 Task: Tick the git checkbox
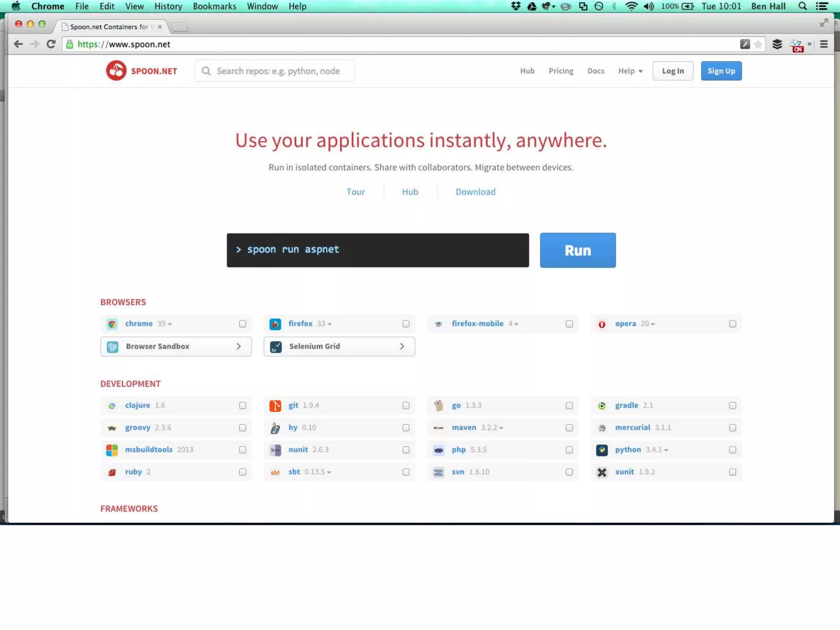click(406, 406)
